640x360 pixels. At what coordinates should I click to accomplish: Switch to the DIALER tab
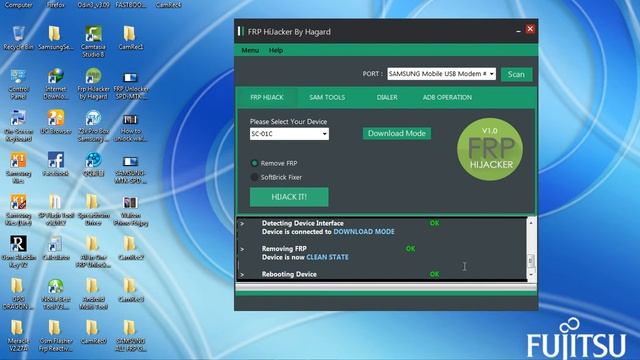point(387,97)
